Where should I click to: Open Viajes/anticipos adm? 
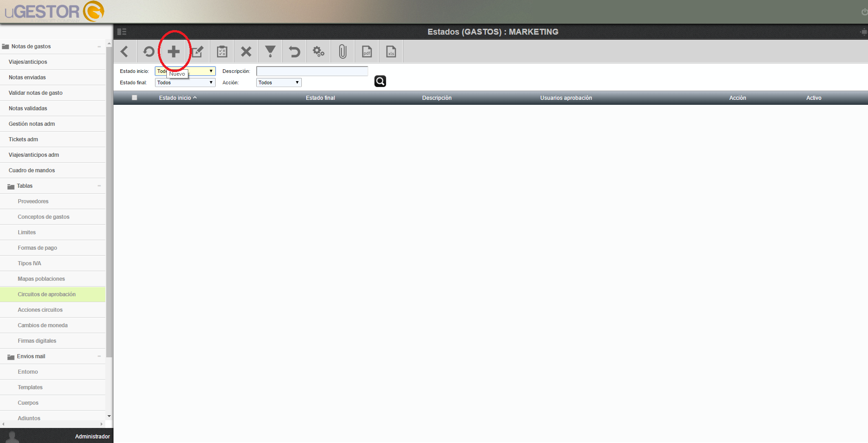(x=53, y=155)
